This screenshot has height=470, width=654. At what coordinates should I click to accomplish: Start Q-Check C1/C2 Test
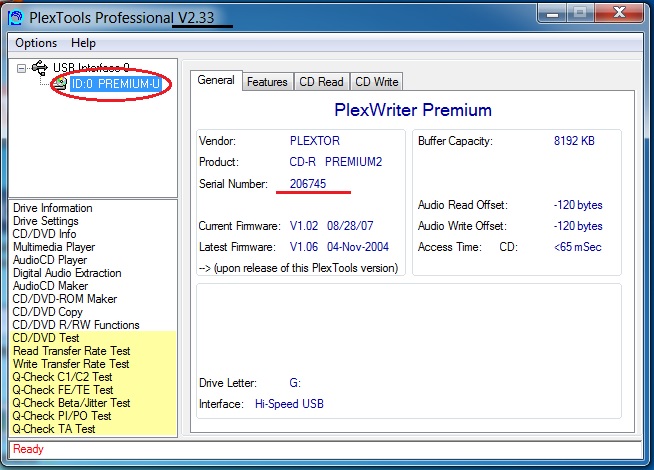point(62,377)
